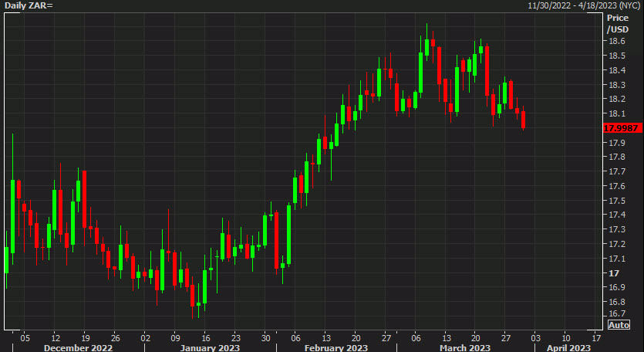644x352 pixels.
Task: Click the 18.2 price axis value
Action: [615, 99]
